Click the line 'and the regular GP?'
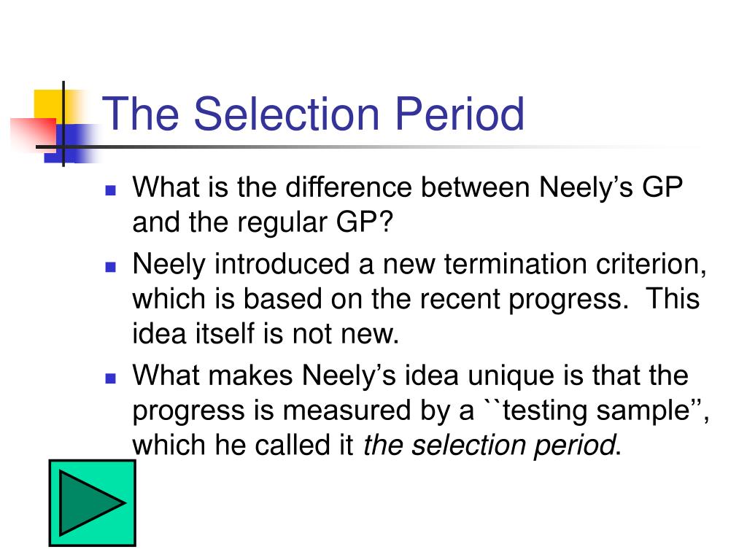The width and height of the screenshot is (747, 560). (x=263, y=222)
